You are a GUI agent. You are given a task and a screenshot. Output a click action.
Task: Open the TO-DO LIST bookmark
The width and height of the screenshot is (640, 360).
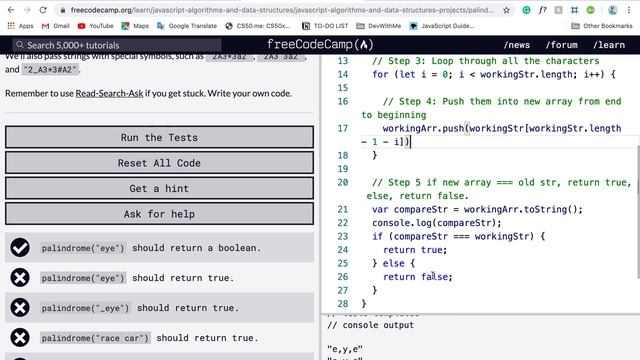(x=325, y=26)
